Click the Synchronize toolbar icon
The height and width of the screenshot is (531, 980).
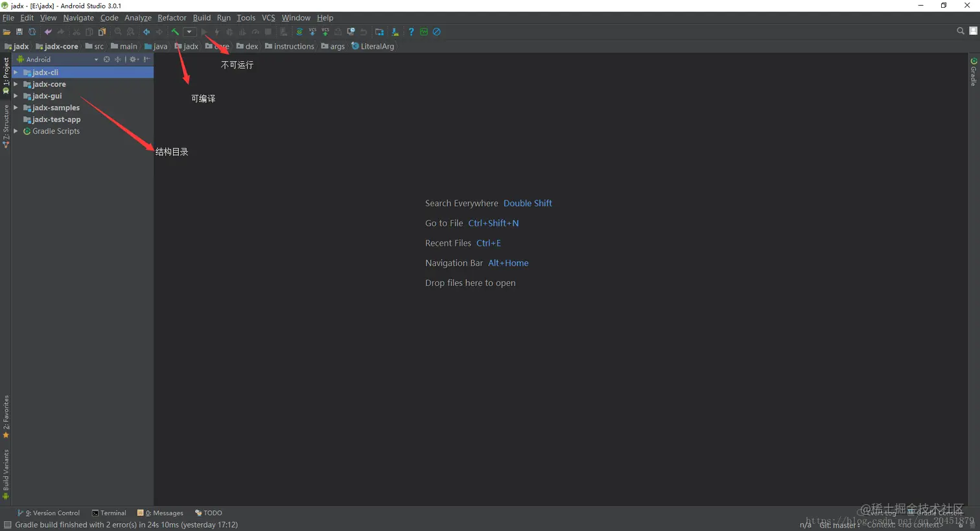click(32, 32)
